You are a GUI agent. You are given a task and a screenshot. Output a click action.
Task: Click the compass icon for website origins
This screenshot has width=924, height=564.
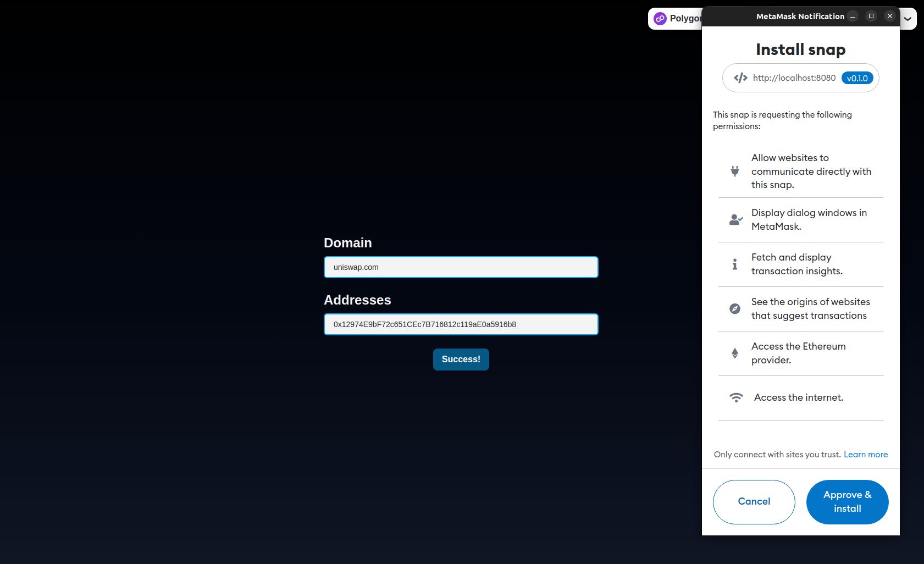pyautogui.click(x=735, y=308)
